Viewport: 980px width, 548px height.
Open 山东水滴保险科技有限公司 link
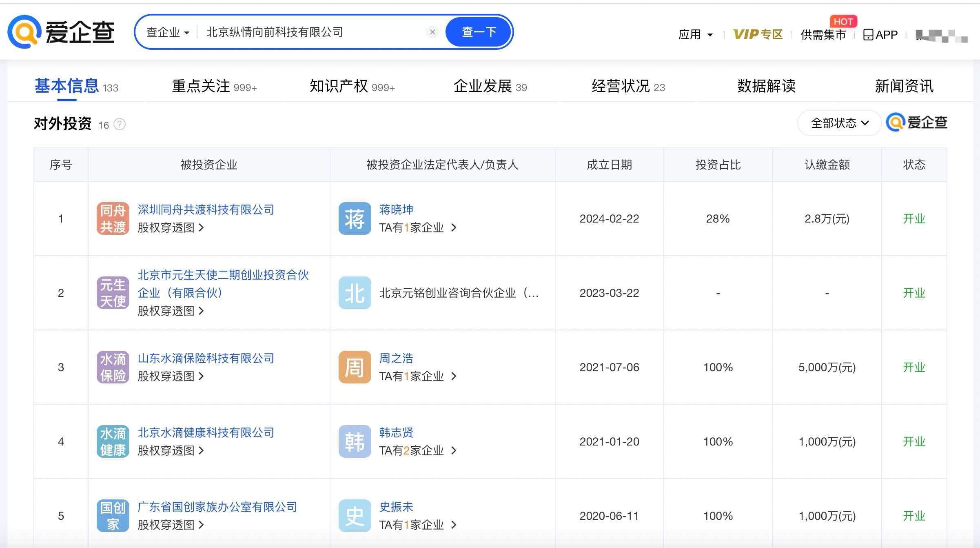[206, 358]
